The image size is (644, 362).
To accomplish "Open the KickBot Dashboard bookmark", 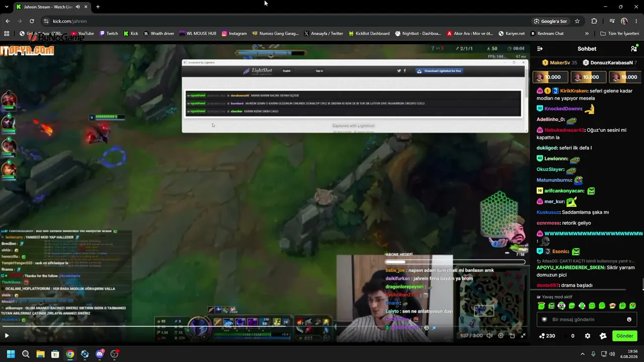I will pos(369,34).
